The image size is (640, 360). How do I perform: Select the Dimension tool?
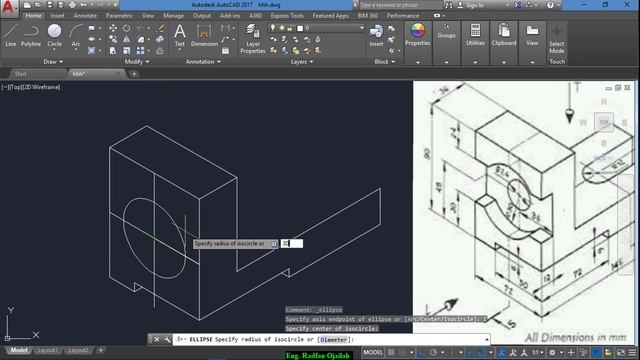point(204,36)
